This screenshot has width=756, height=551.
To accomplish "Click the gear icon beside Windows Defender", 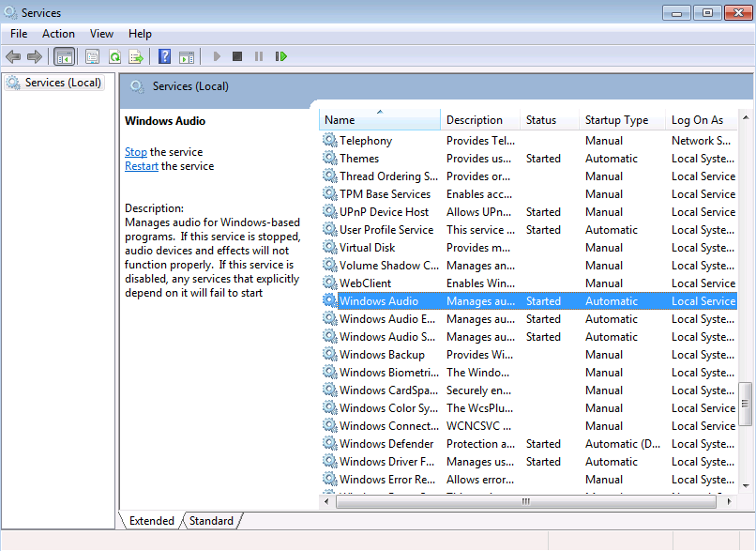I will coord(330,444).
